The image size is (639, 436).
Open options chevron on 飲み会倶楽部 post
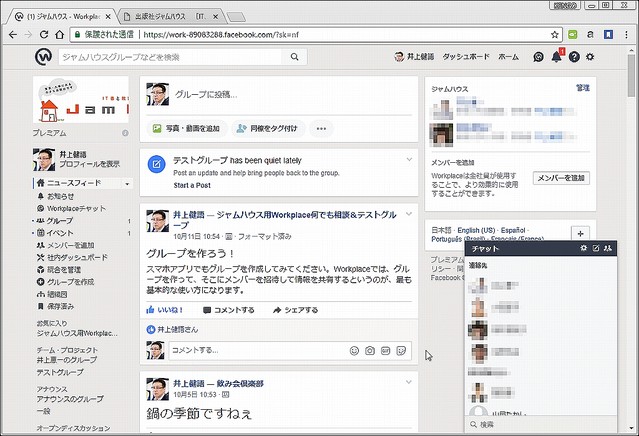[409, 382]
